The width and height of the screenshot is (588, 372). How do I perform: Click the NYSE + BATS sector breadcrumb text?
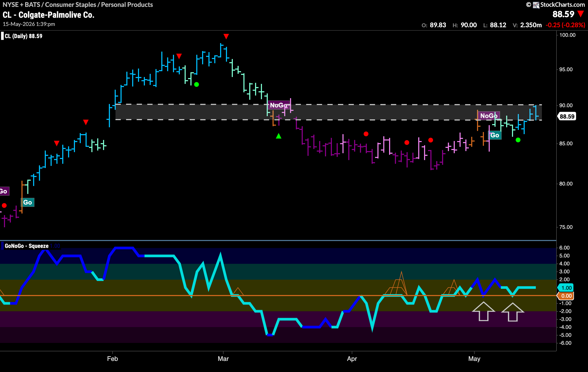78,4
